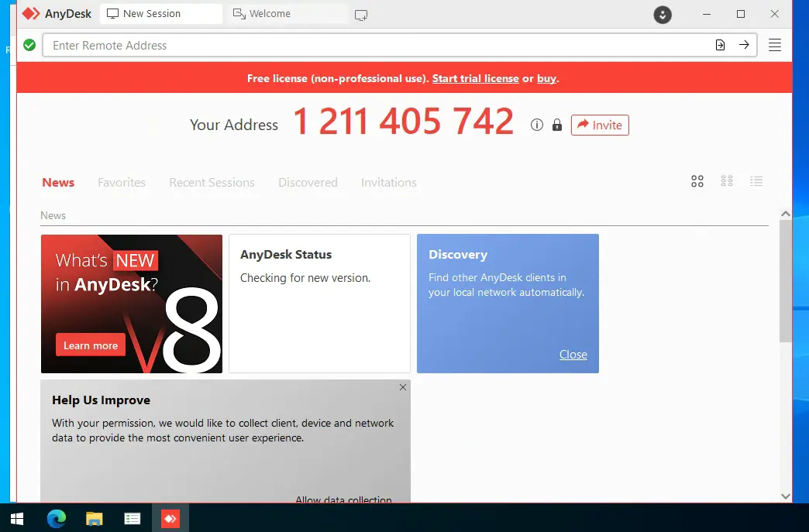Click the vertical scrollbar thumb
The image size is (809, 532).
point(785,281)
